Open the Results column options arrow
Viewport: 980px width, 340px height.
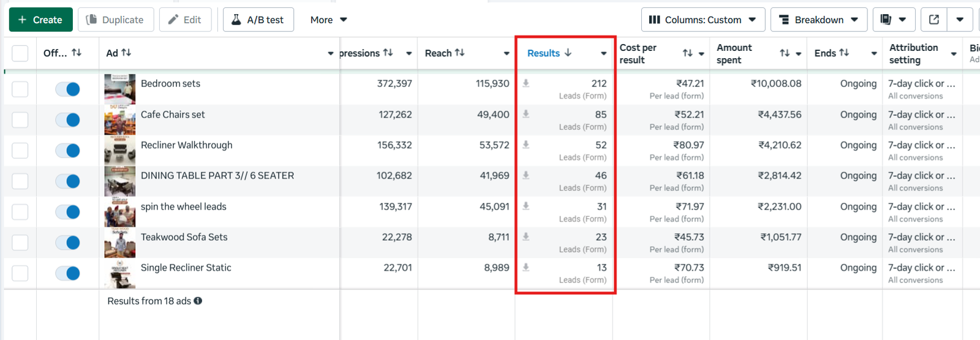click(x=603, y=53)
